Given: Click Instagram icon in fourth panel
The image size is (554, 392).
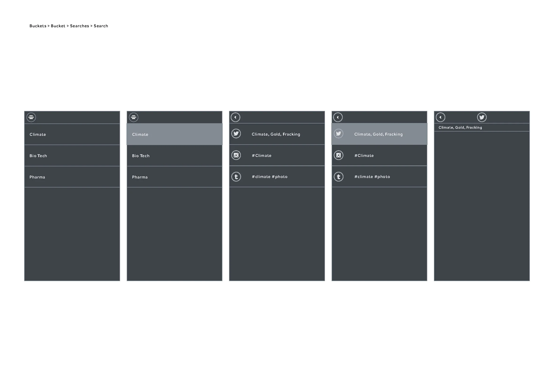Looking at the screenshot, I should coord(338,155).
